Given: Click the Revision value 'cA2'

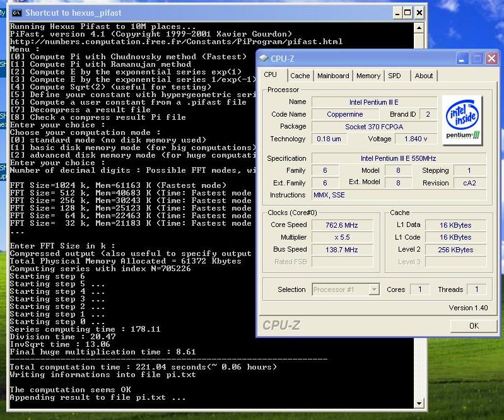Looking at the screenshot, I should pyautogui.click(x=469, y=183).
